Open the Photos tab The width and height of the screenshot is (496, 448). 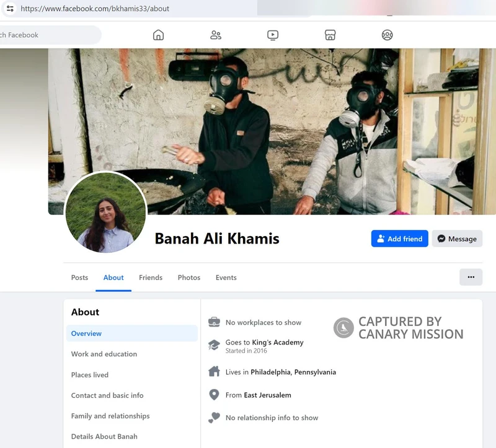(188, 278)
